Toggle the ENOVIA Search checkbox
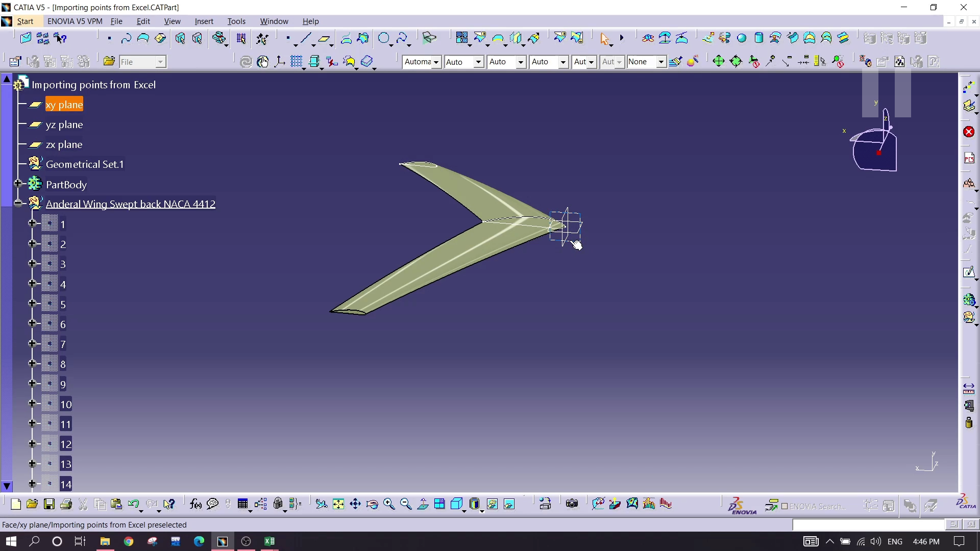 point(785,507)
